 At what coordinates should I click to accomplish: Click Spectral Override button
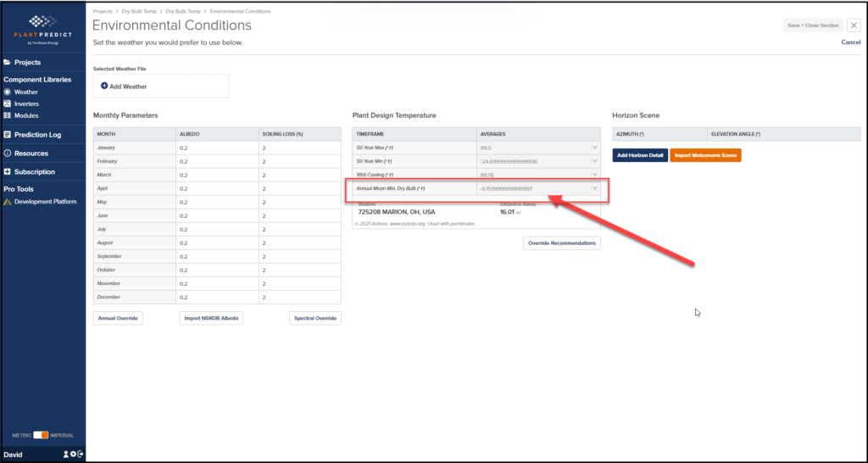tap(315, 319)
